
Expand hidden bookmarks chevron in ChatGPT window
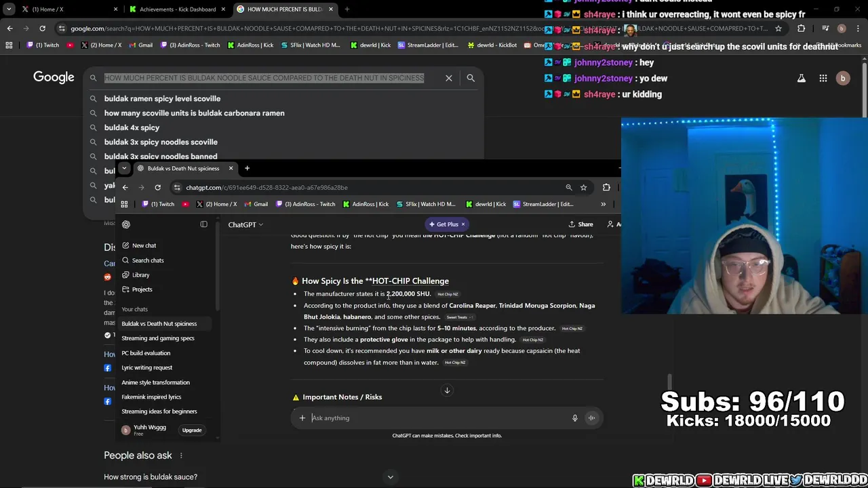tap(603, 204)
